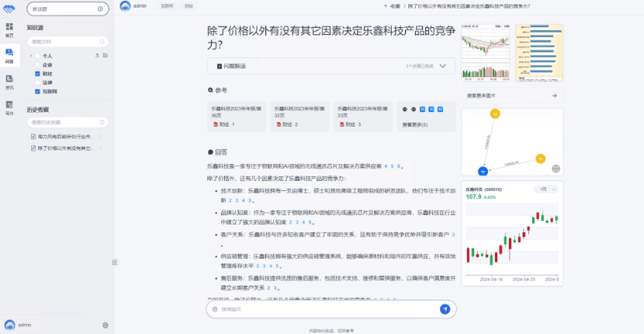This screenshot has width=644, height=334.
Task: Expand the 问题解读 section chevron
Action: click(442, 66)
